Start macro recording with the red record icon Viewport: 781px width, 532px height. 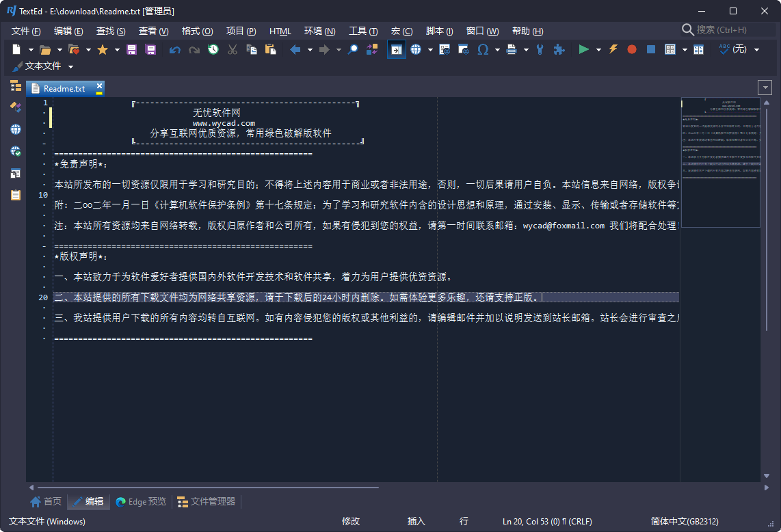(631, 49)
